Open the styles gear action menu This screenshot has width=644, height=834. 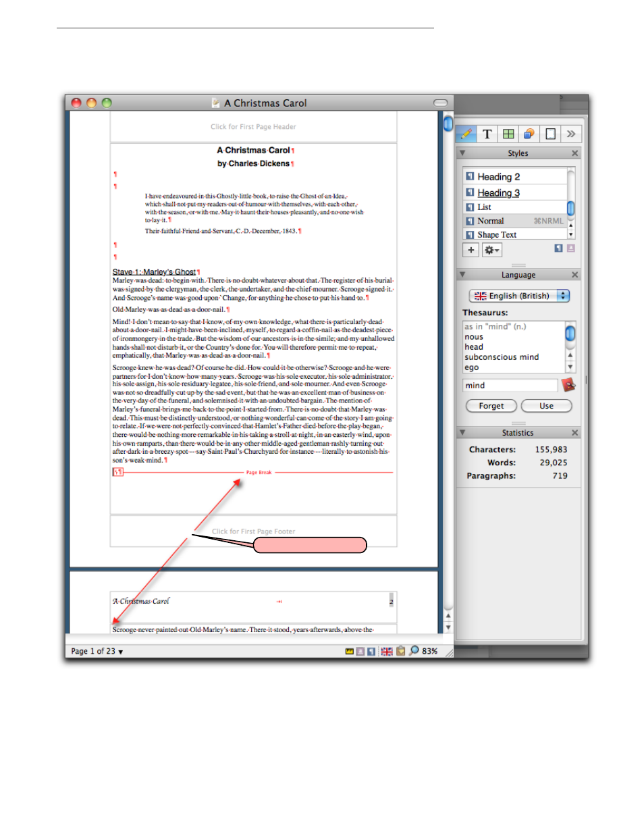coord(491,250)
